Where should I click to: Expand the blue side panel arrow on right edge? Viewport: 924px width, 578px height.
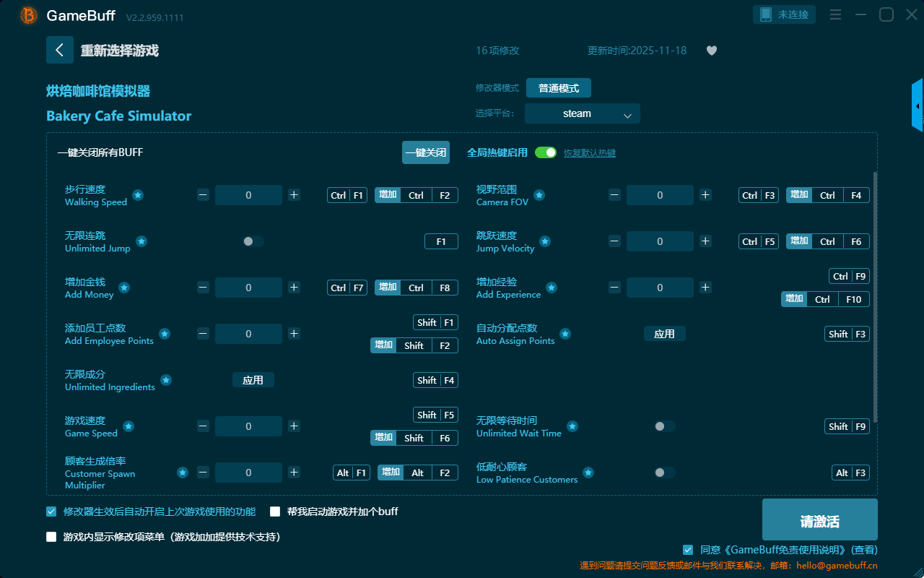pyautogui.click(x=918, y=106)
